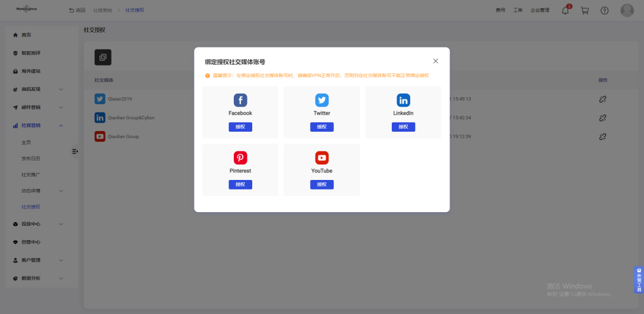
Task: Authorize the YouTube account with 授权
Action: pos(321,185)
